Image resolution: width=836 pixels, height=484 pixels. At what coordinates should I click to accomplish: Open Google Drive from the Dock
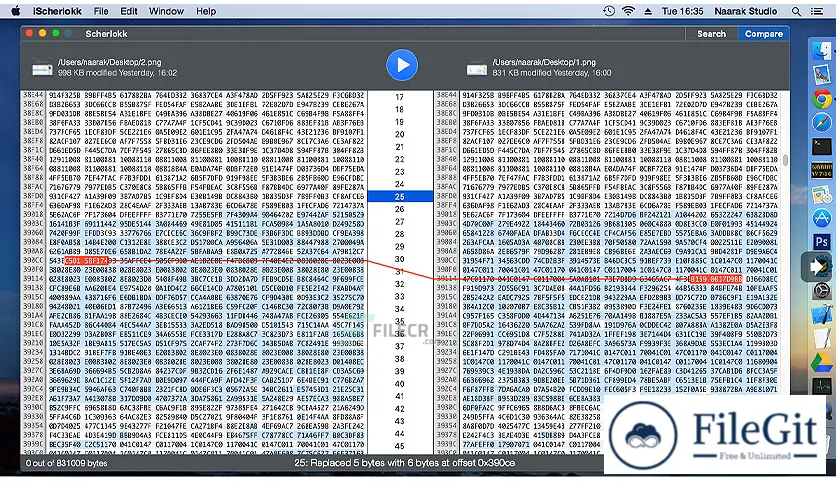click(x=822, y=364)
